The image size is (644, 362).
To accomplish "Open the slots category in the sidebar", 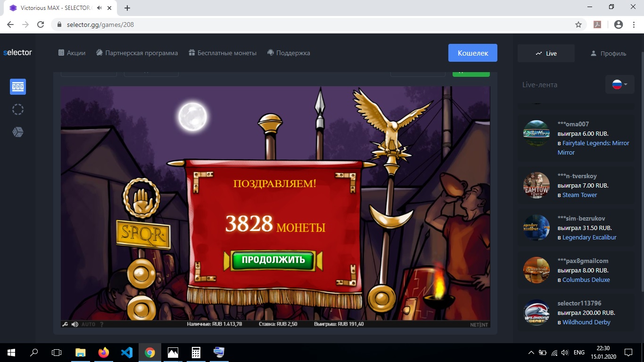I will pos(18,87).
